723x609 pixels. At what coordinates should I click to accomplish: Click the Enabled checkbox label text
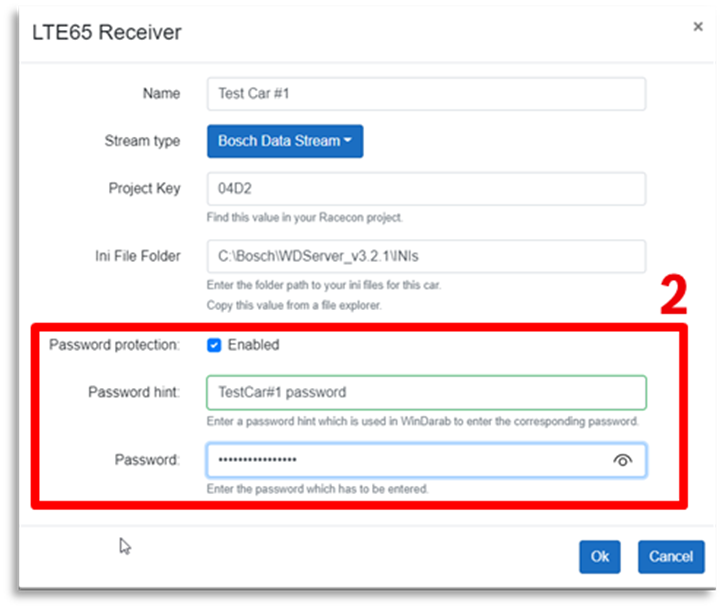pyautogui.click(x=253, y=345)
